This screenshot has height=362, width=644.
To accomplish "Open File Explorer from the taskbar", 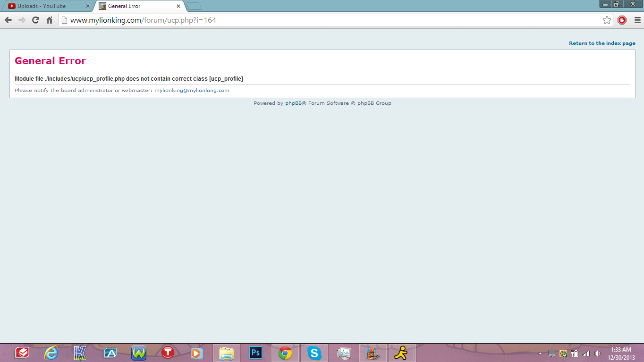I will click(227, 353).
